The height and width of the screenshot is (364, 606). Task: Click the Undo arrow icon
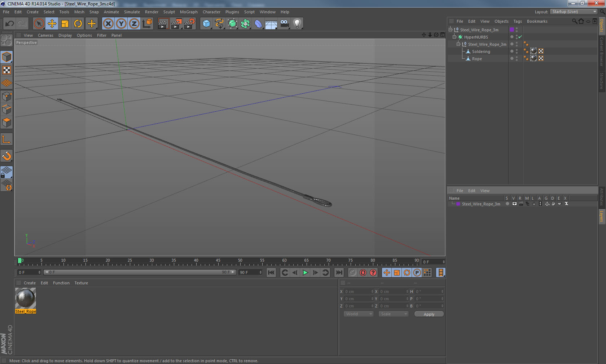(10, 24)
